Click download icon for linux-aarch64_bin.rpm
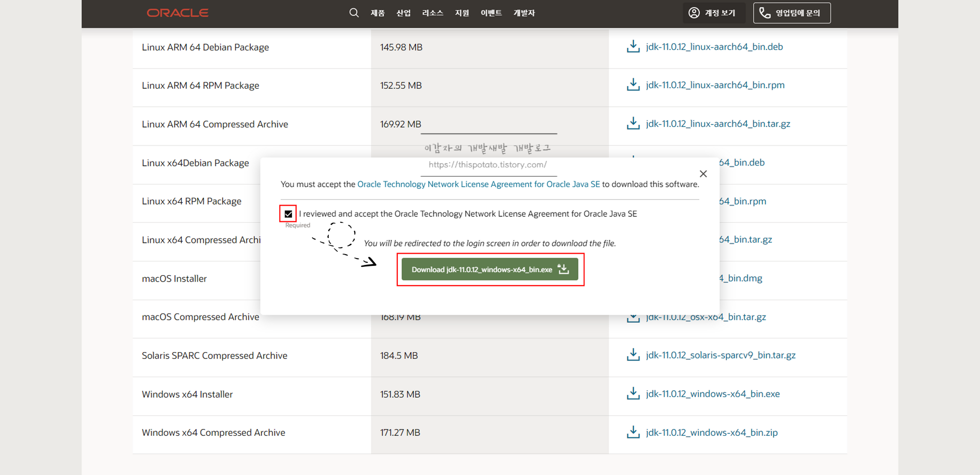 (x=633, y=85)
